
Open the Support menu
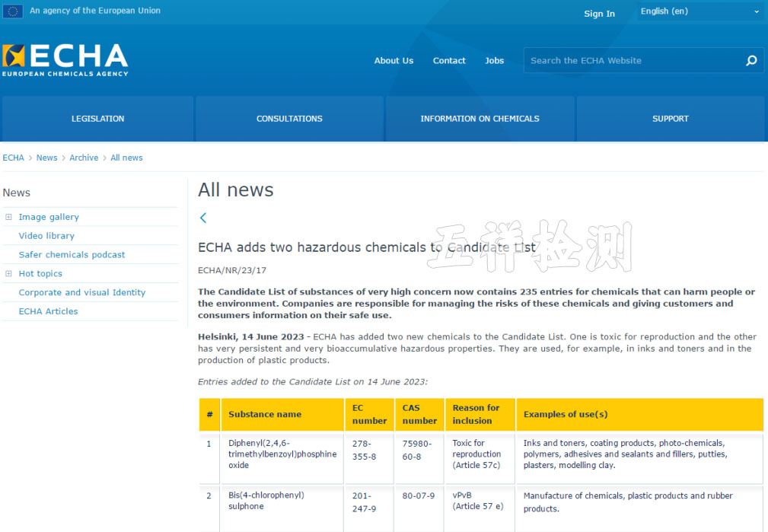point(670,119)
